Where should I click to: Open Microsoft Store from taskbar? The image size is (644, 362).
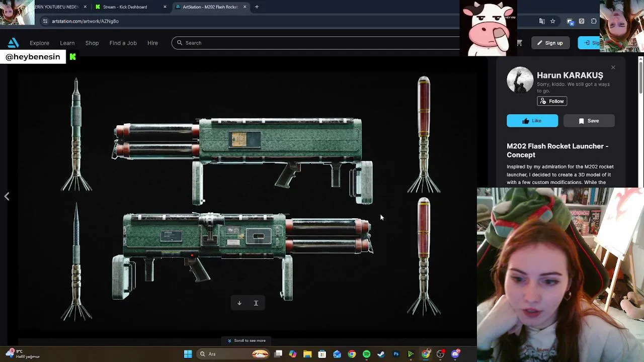[322, 354]
